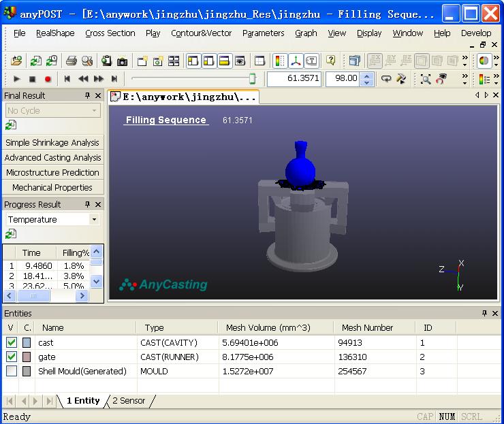Click the half-colored contour sphere icon
The width and height of the screenshot is (504, 424).
(x=484, y=61)
